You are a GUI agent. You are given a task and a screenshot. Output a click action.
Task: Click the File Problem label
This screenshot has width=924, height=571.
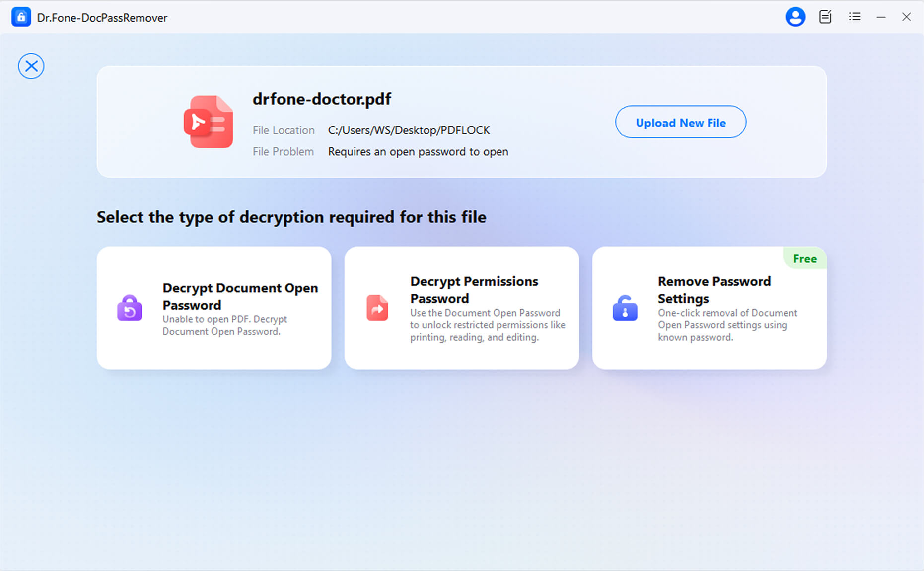point(283,152)
